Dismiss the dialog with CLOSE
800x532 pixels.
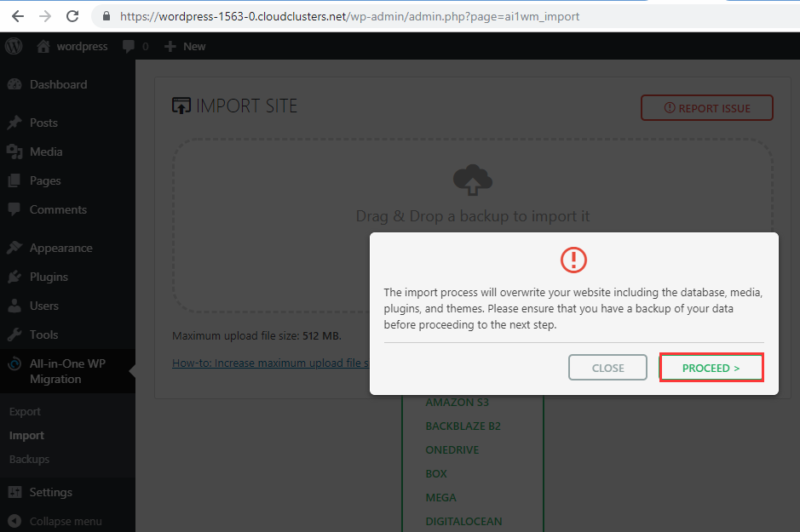607,368
